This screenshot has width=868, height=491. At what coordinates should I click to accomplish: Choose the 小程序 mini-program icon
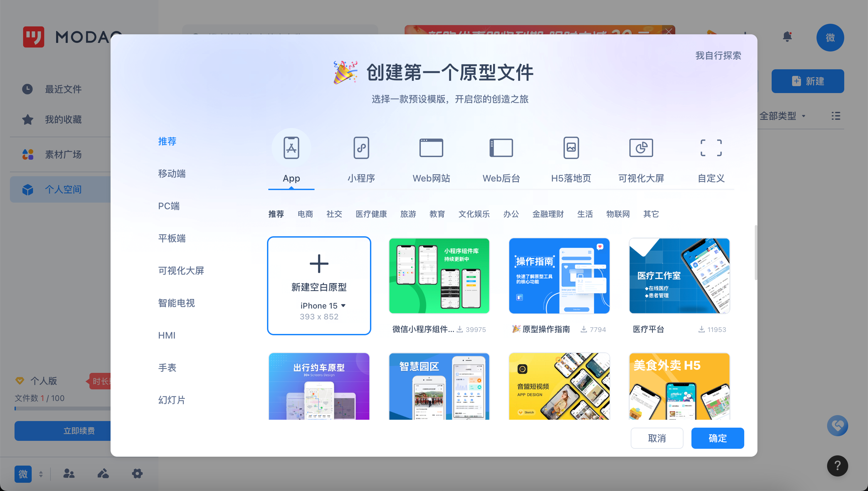[361, 148]
